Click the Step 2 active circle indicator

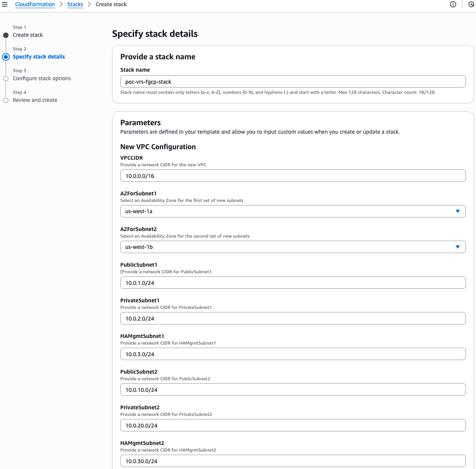tap(6, 57)
